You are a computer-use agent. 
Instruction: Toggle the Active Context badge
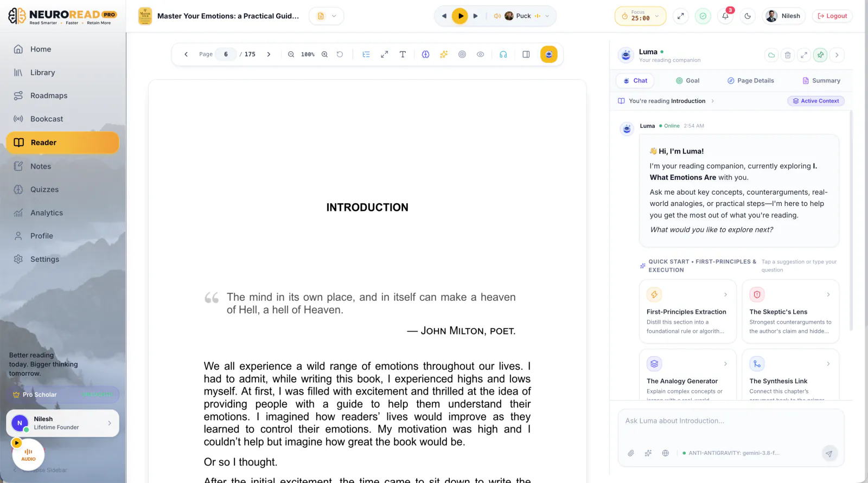click(816, 101)
